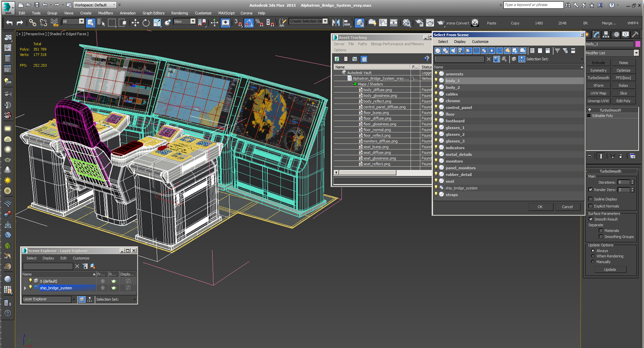644x348 pixels.
Task: Click the Edit Poly modifier button
Action: (624, 101)
